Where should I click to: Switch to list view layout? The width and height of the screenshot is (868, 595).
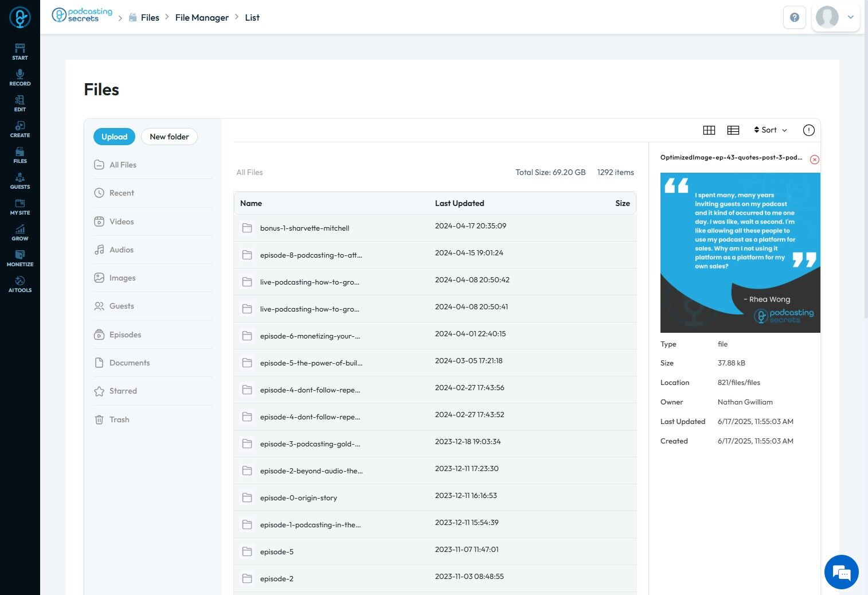[x=733, y=130]
